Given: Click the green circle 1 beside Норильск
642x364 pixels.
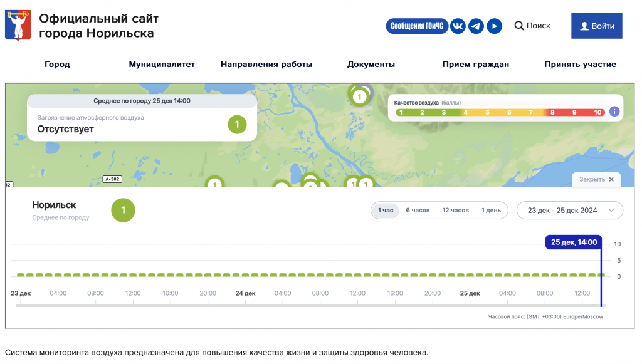Looking at the screenshot, I should (x=124, y=211).
